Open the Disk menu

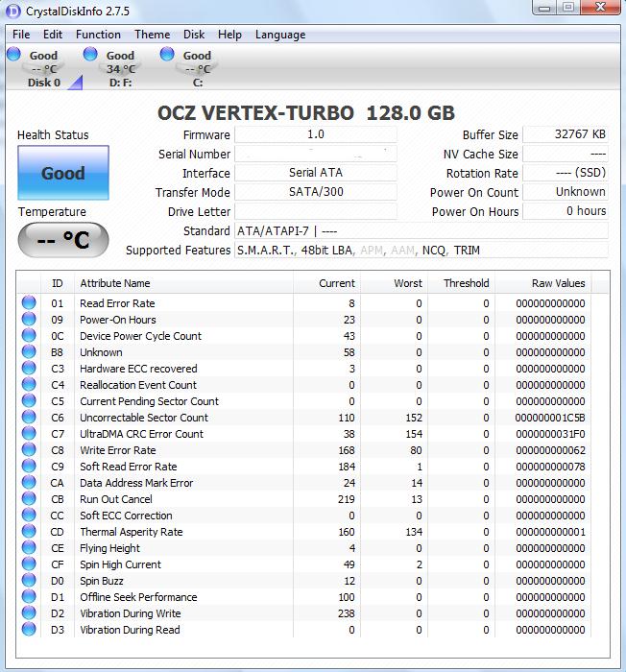pos(194,35)
